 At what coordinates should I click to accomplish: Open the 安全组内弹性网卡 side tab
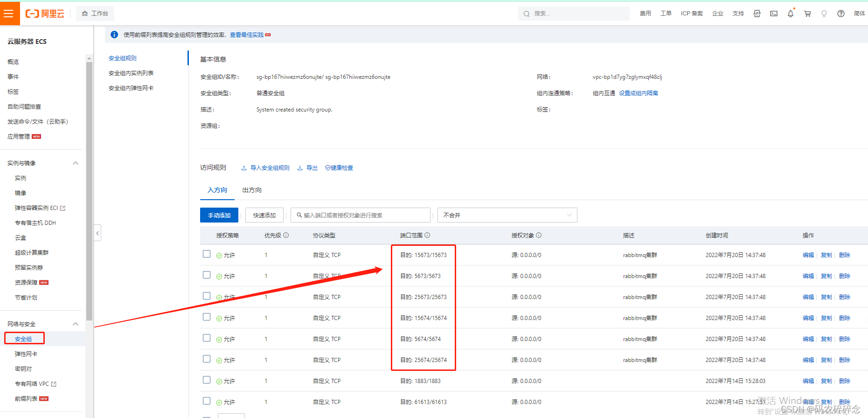(x=131, y=88)
